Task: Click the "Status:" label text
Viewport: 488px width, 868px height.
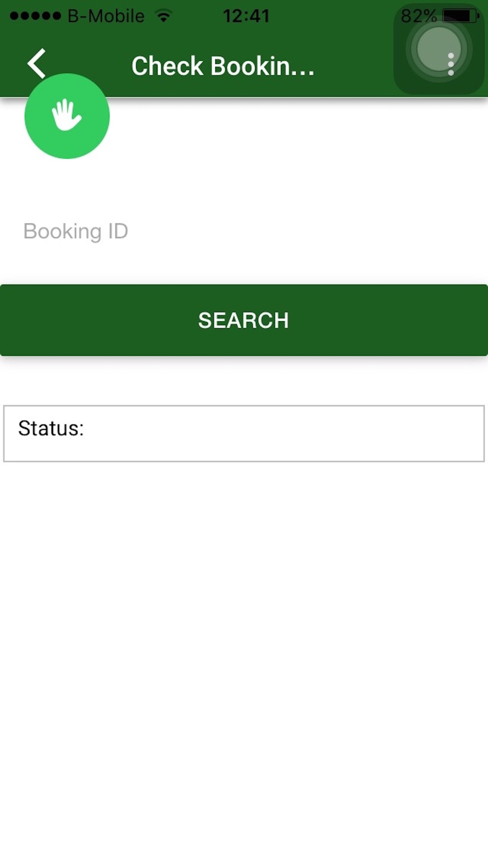Action: pos(51,428)
